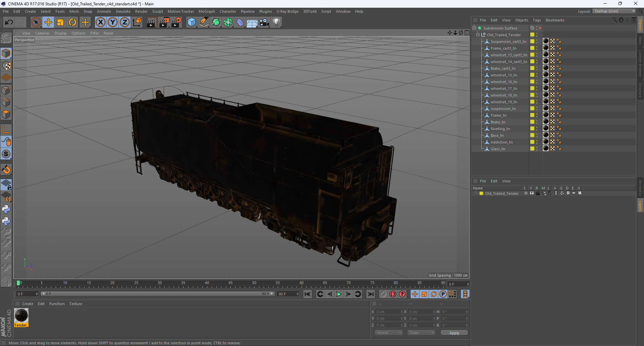Click the X position input field
Viewport: 644px width, 346px height.
(388, 312)
